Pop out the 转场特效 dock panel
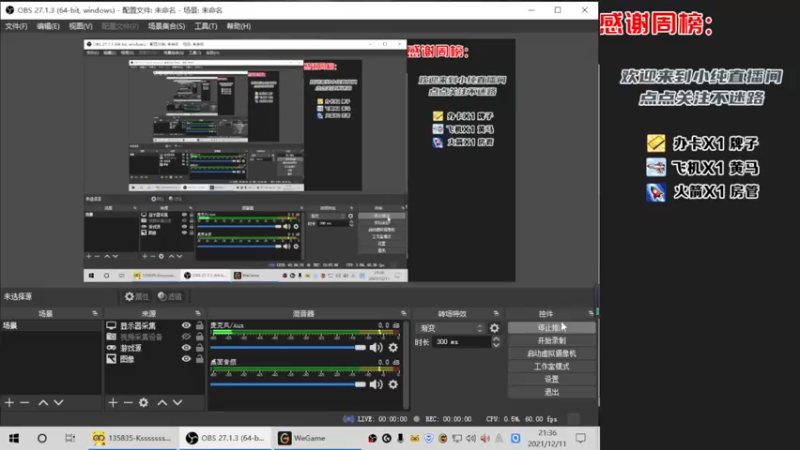This screenshot has width=800, height=450. tap(496, 313)
